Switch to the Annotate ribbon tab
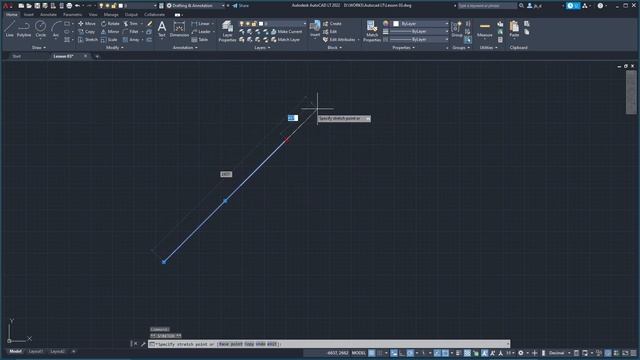Screen dimensions: 640x360 (x=48, y=15)
